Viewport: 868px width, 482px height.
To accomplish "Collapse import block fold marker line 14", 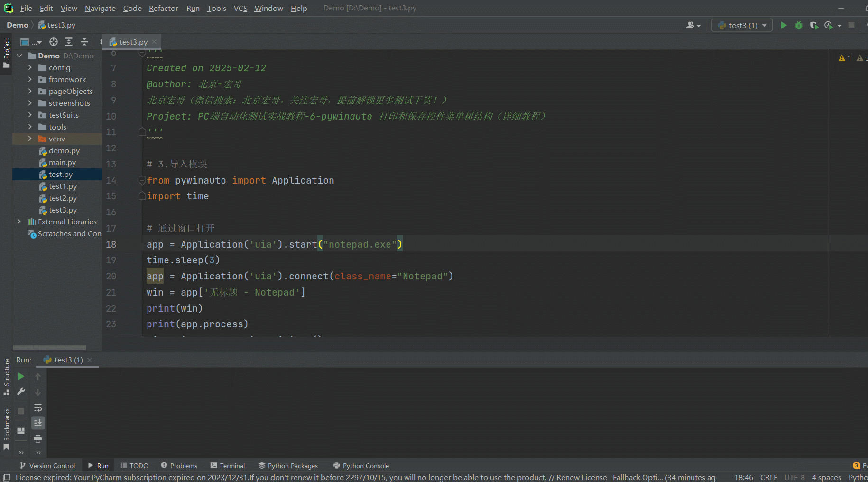I will (x=142, y=180).
